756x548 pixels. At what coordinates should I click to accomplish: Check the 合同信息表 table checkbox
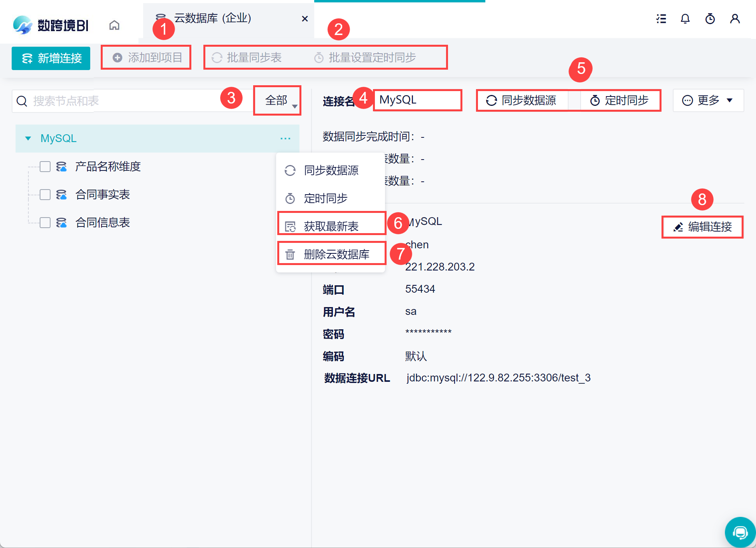tap(45, 223)
